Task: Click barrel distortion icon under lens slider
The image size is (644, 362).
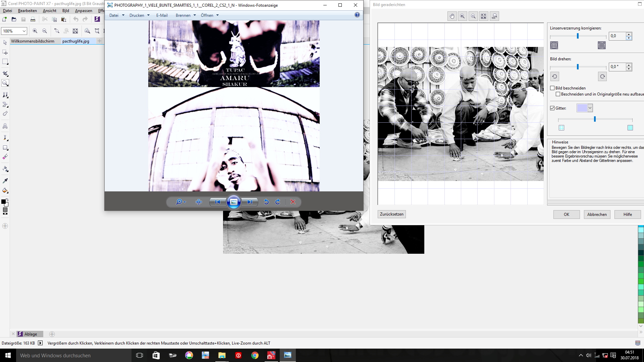Action: (x=554, y=45)
